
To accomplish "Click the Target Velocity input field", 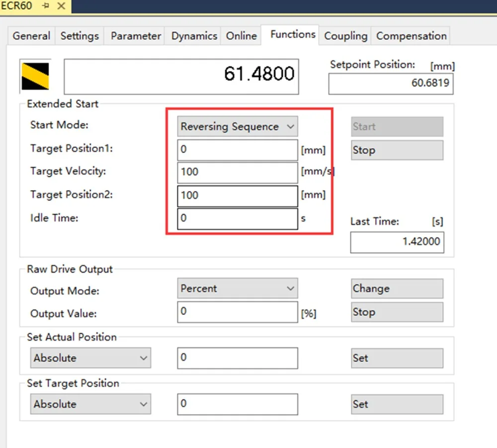I will 238,173.
